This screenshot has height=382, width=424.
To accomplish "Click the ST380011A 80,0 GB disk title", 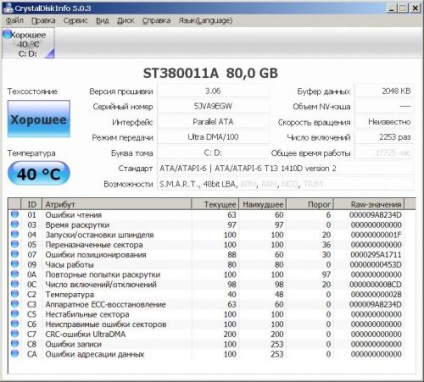I will pyautogui.click(x=210, y=73).
